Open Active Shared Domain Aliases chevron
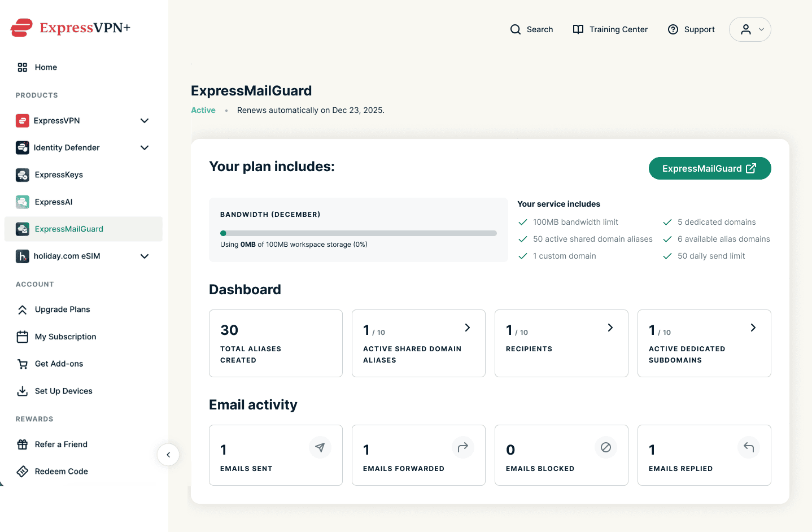The width and height of the screenshot is (812, 532). point(468,328)
